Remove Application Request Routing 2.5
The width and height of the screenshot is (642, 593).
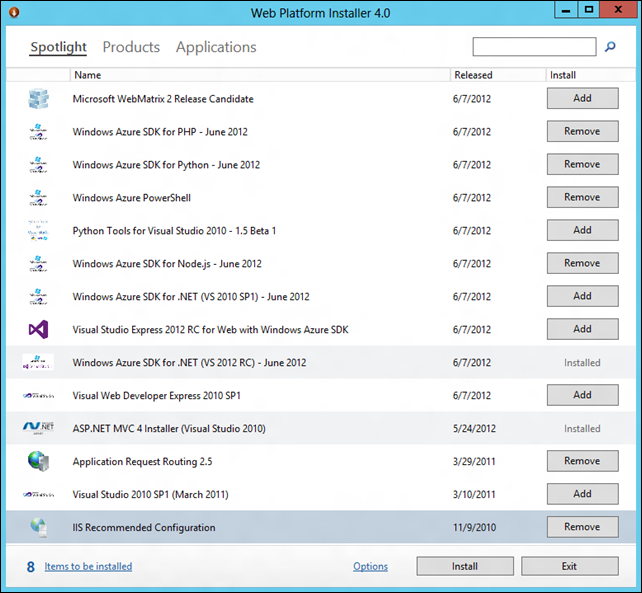(583, 461)
